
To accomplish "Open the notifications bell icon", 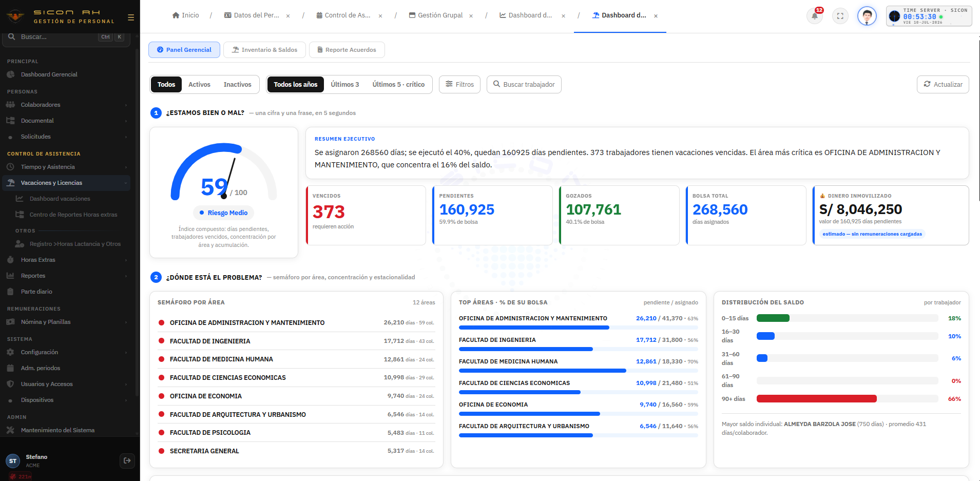I will 815,16.
